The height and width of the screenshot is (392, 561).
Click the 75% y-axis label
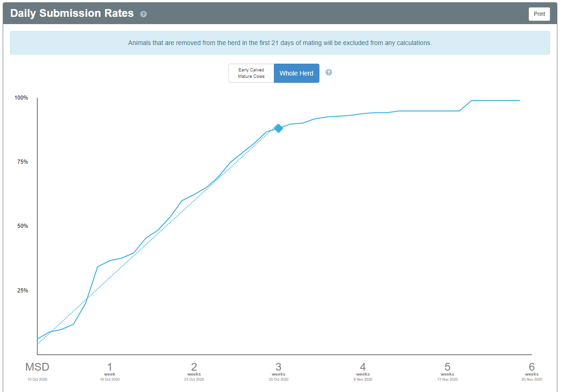click(22, 162)
